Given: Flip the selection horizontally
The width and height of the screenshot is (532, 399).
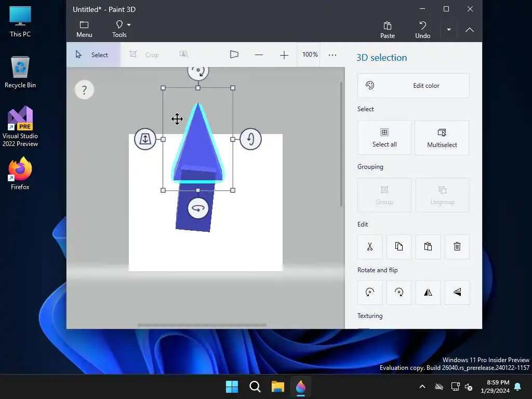Looking at the screenshot, I should tap(428, 292).
